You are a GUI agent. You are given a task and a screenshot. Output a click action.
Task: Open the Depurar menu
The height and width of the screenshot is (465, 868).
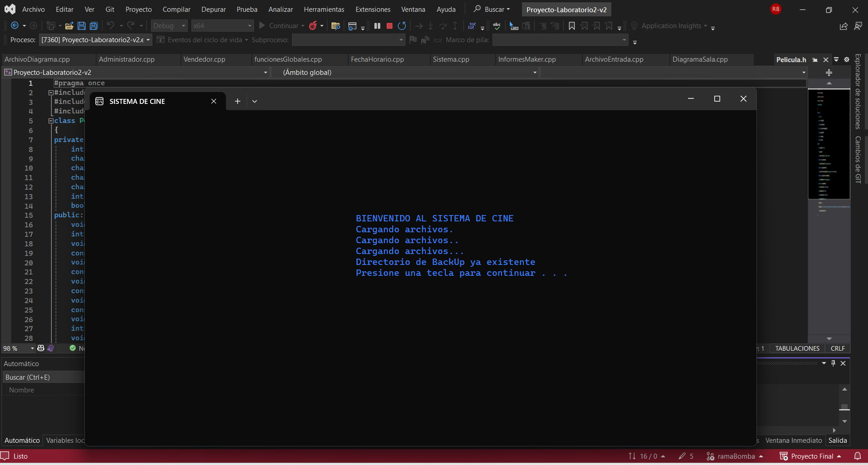pos(213,9)
